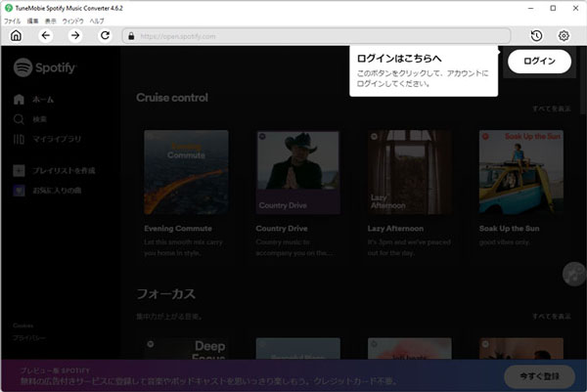
Task: Click the plus icon for プレイリストを作成
Action: 20,170
